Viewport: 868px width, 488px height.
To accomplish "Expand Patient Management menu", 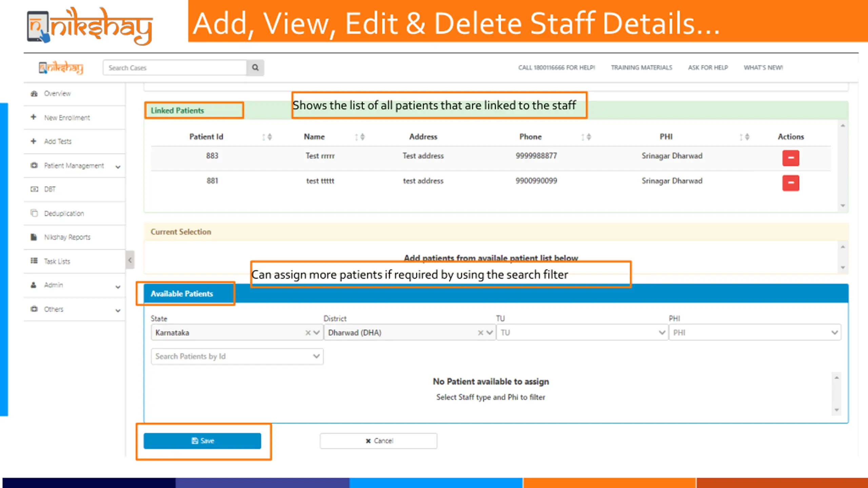I will point(75,166).
